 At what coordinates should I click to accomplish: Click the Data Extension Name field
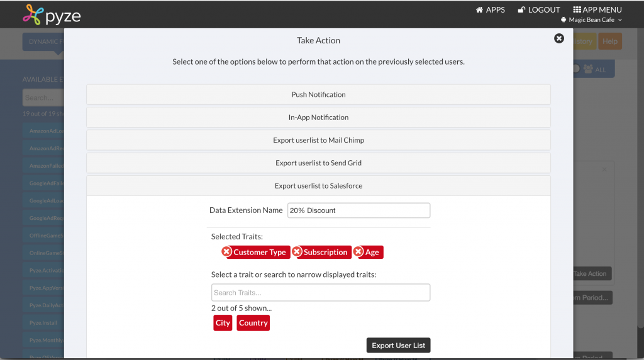tap(358, 210)
